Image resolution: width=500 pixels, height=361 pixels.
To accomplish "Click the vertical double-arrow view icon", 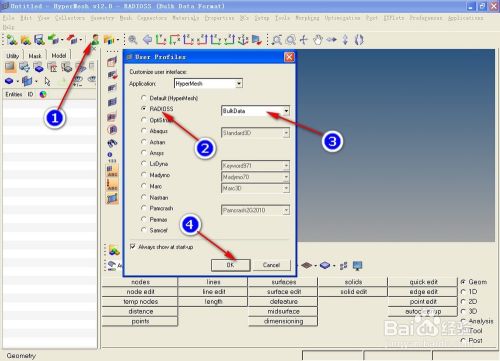I will (x=345, y=40).
